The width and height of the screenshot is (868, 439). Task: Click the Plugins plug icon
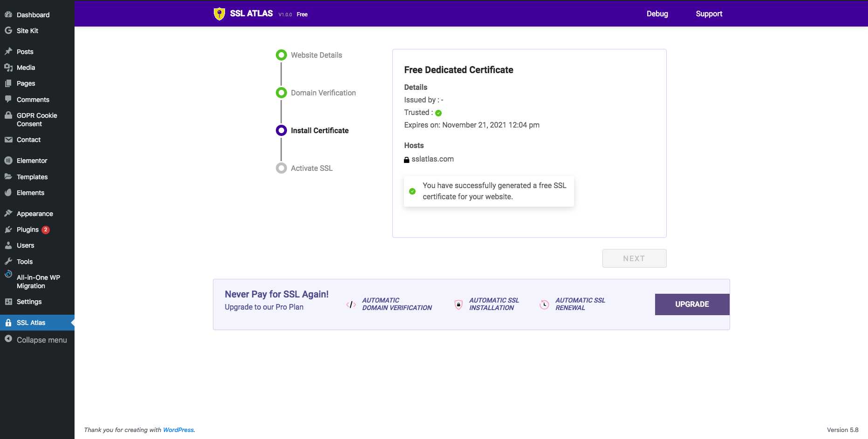click(8, 230)
